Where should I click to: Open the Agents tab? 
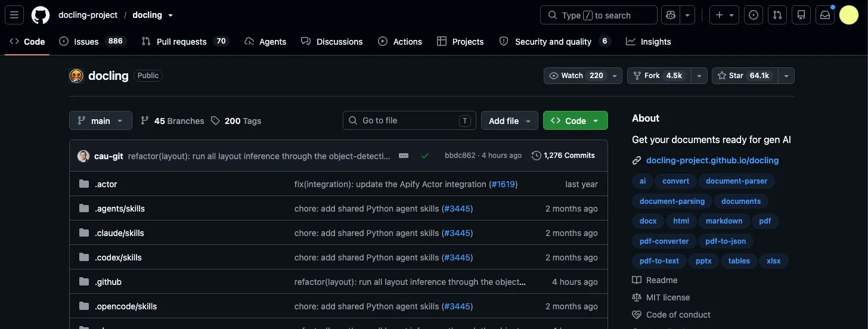(265, 42)
